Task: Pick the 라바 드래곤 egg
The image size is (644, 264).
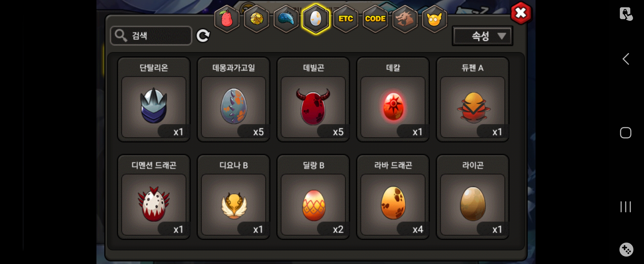Action: [x=393, y=197]
